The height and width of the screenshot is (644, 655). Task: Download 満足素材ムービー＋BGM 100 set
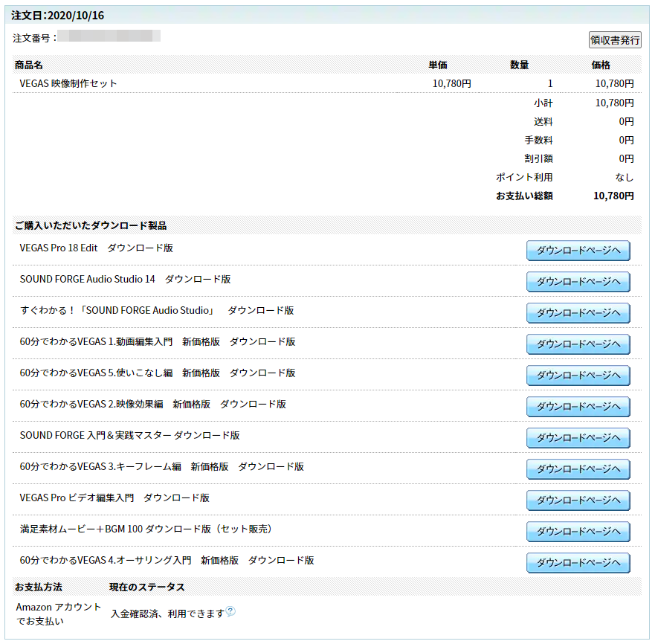click(x=578, y=532)
